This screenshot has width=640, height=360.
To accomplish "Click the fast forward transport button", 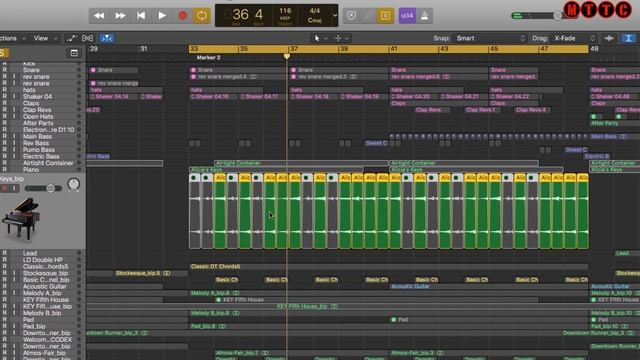I will (120, 16).
